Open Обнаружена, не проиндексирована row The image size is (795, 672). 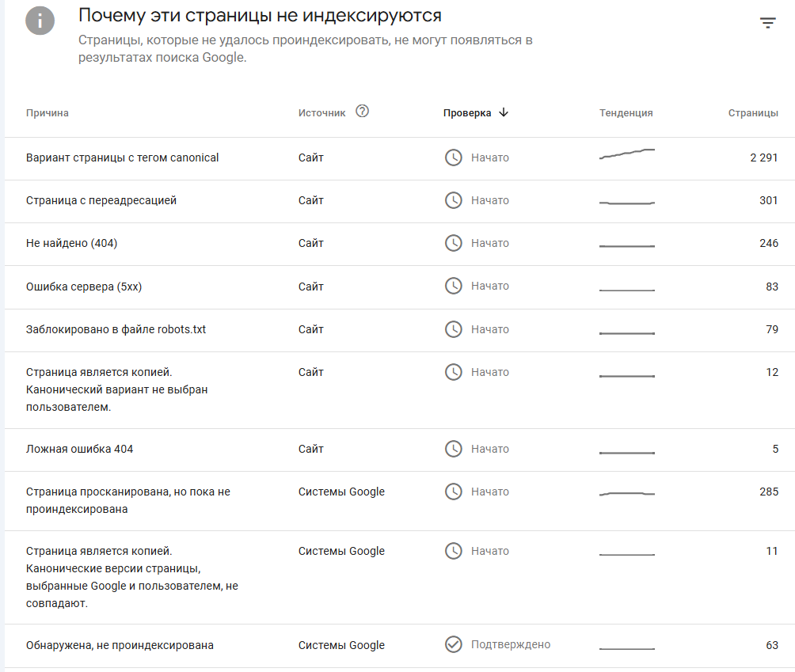coord(120,645)
